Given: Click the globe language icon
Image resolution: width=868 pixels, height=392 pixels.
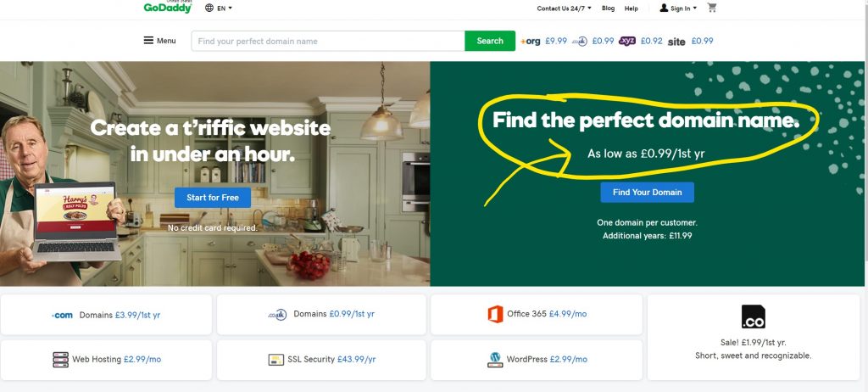Looking at the screenshot, I should click(209, 8).
